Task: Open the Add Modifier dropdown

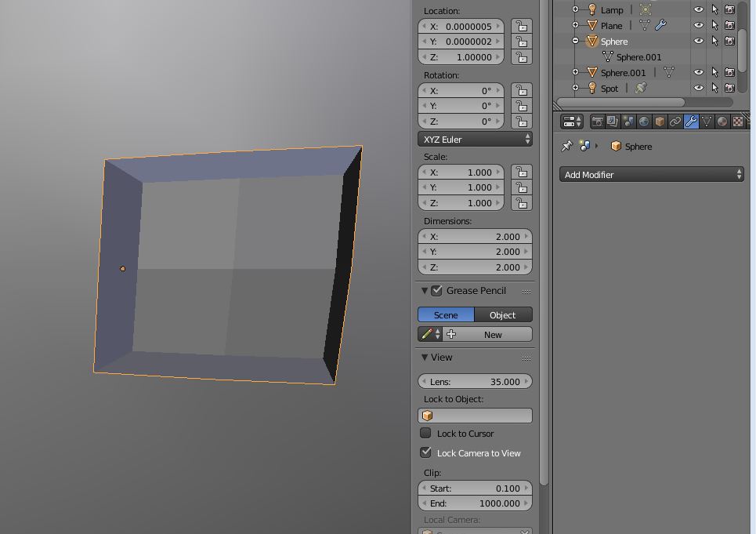Action: pyautogui.click(x=651, y=175)
